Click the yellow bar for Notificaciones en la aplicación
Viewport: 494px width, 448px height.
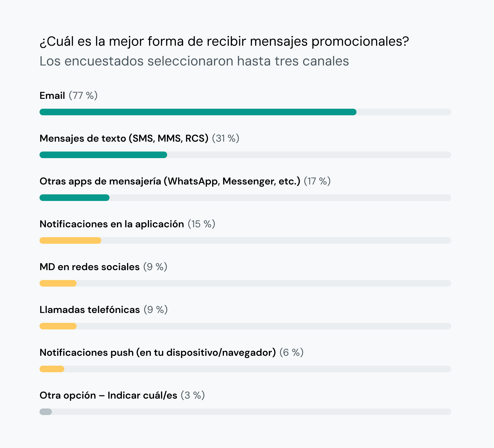[x=70, y=240]
